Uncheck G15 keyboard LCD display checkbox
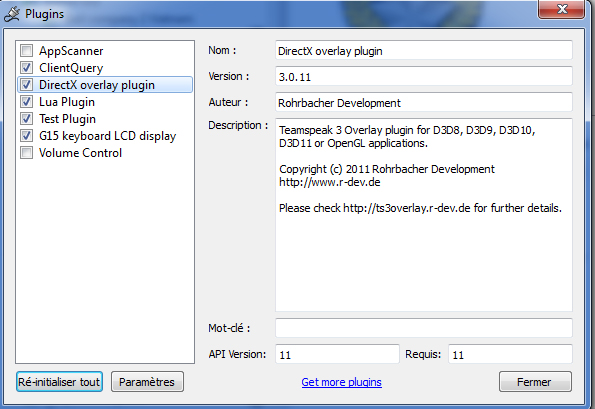This screenshot has height=409, width=595. pos(26,136)
